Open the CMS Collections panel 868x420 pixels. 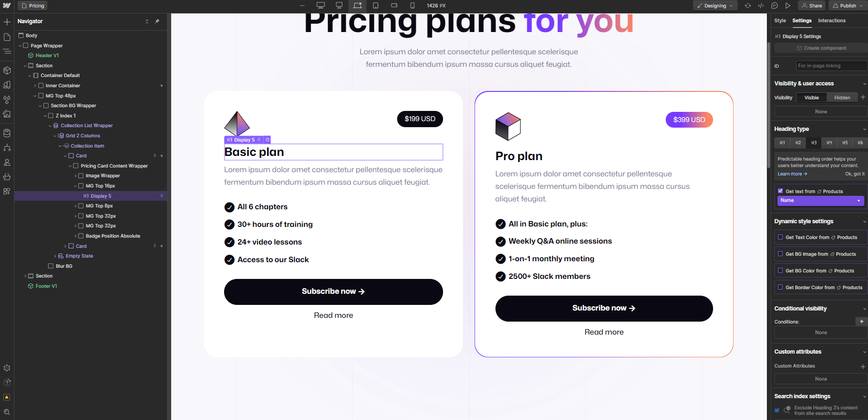tap(7, 133)
